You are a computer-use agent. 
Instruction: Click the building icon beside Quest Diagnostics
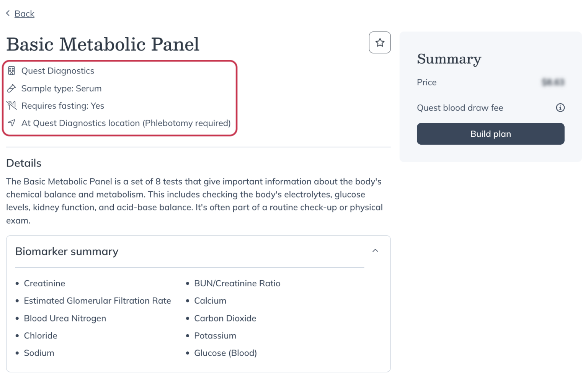pos(11,71)
